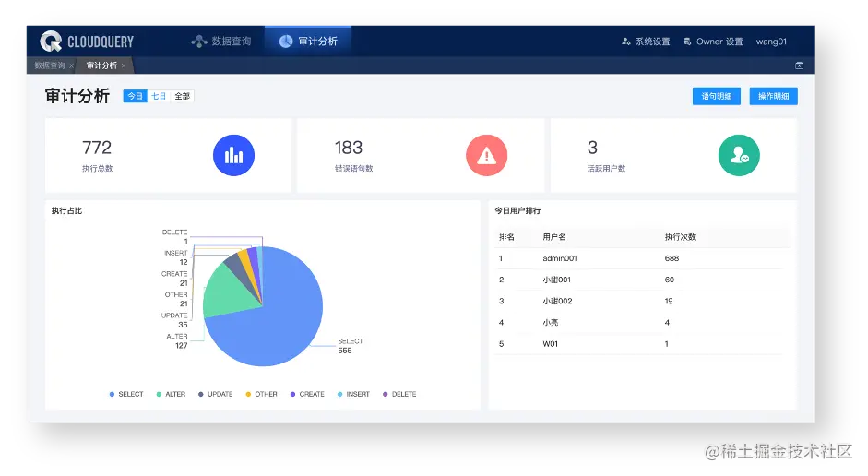Open Owner 设置 in top bar
Viewport: 868px width, 476px height.
pos(713,42)
